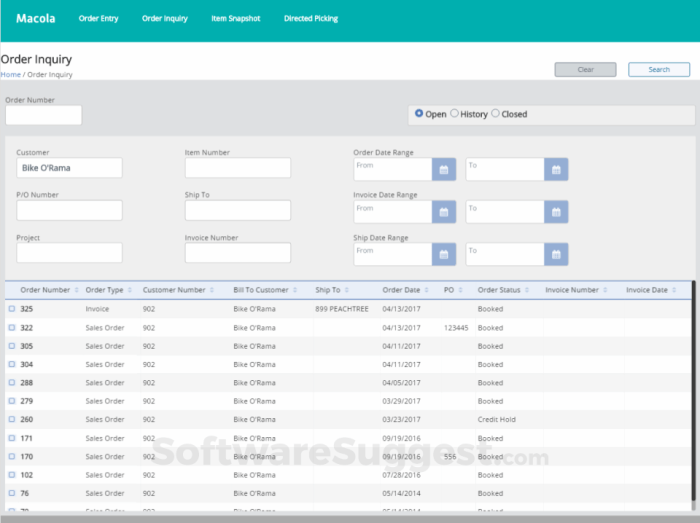Sort by Invoice Number column header

tap(576, 290)
